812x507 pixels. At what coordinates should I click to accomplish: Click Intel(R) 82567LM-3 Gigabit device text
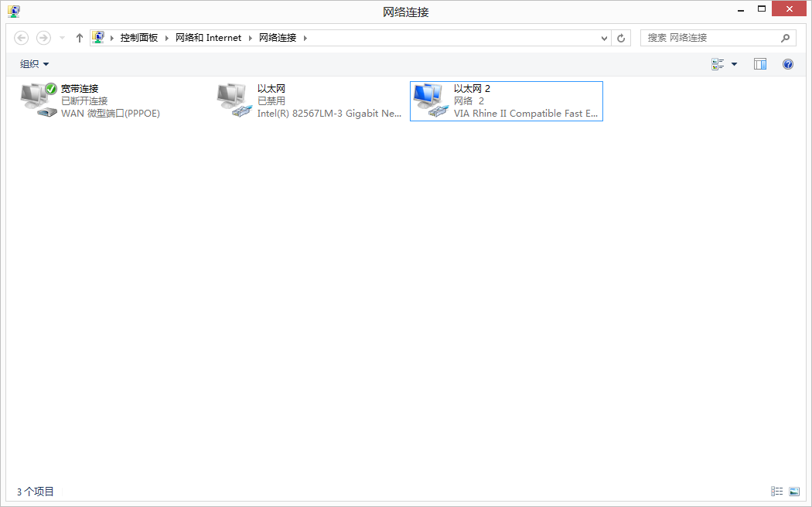329,114
